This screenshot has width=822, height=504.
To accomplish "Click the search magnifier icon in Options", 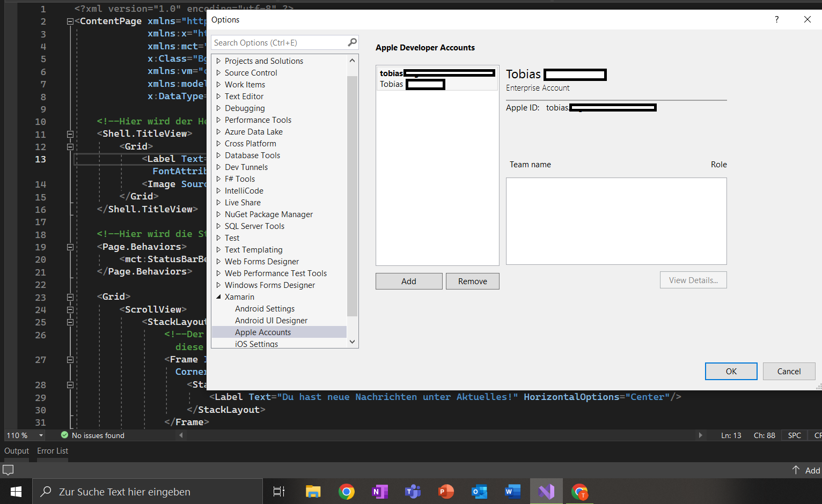I will coord(352,42).
